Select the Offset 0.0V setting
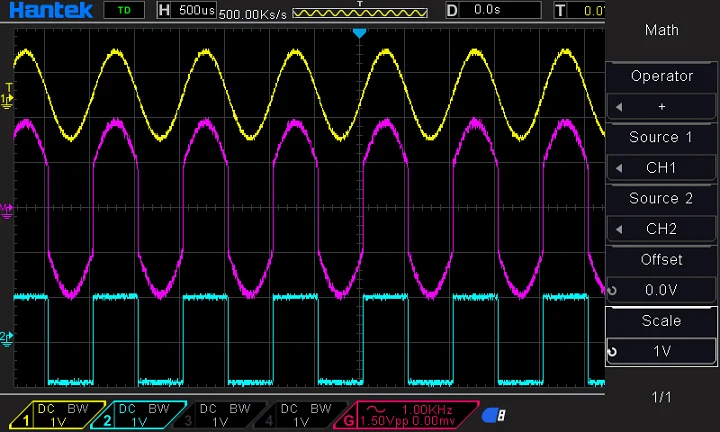Viewport: 720px width, 432px height. click(x=661, y=290)
